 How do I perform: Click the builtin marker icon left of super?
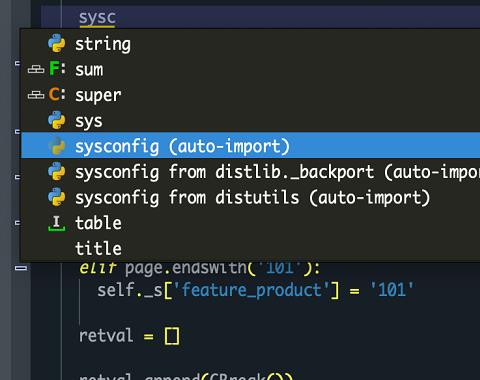point(36,95)
